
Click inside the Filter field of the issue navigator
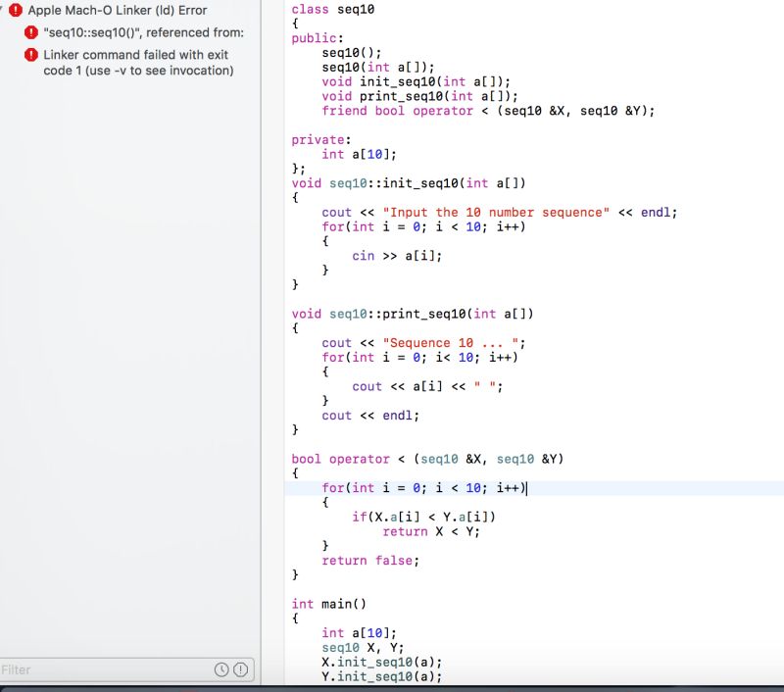(98, 669)
